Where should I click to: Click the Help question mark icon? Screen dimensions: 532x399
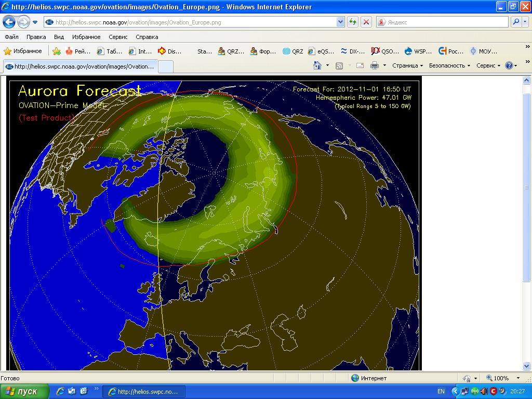509,65
